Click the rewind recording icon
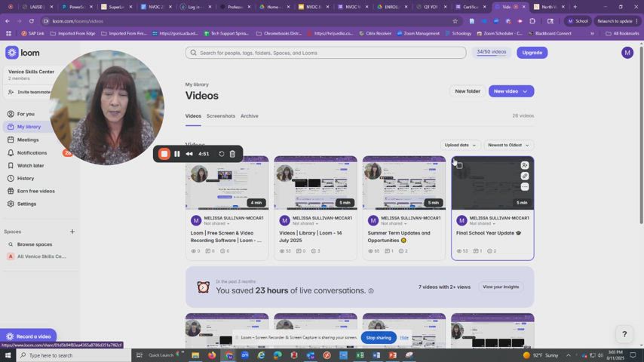 (189, 154)
